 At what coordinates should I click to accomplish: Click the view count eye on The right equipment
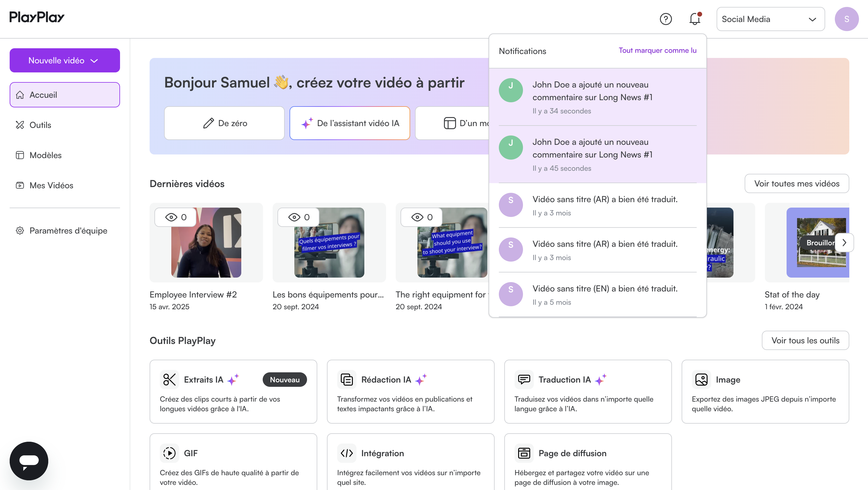[x=417, y=217]
